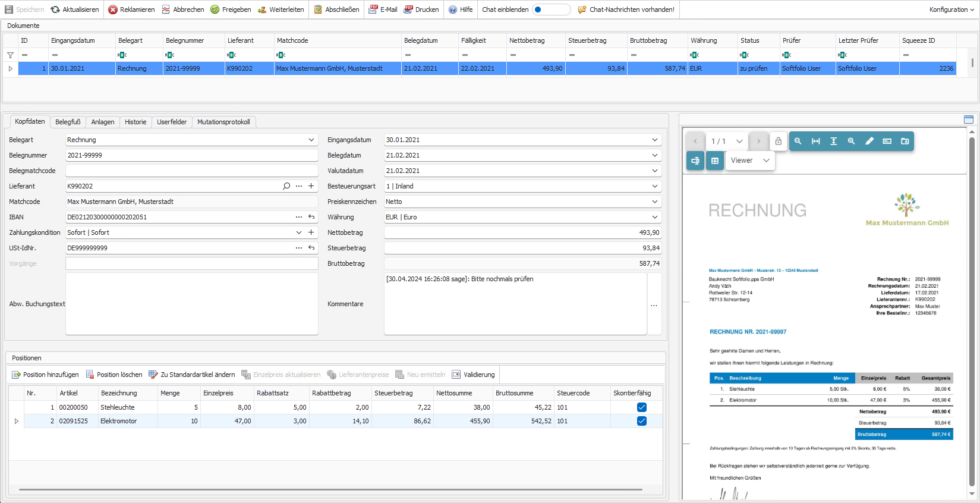Screen dimensions: 980x503
Task: Click Position hinzufügen button
Action: [x=45, y=375]
